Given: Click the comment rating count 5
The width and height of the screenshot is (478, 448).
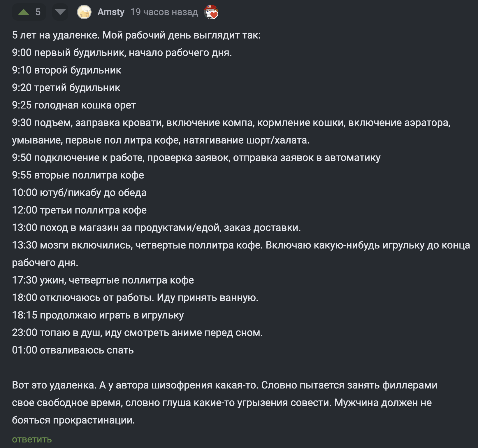Looking at the screenshot, I should coord(38,12).
